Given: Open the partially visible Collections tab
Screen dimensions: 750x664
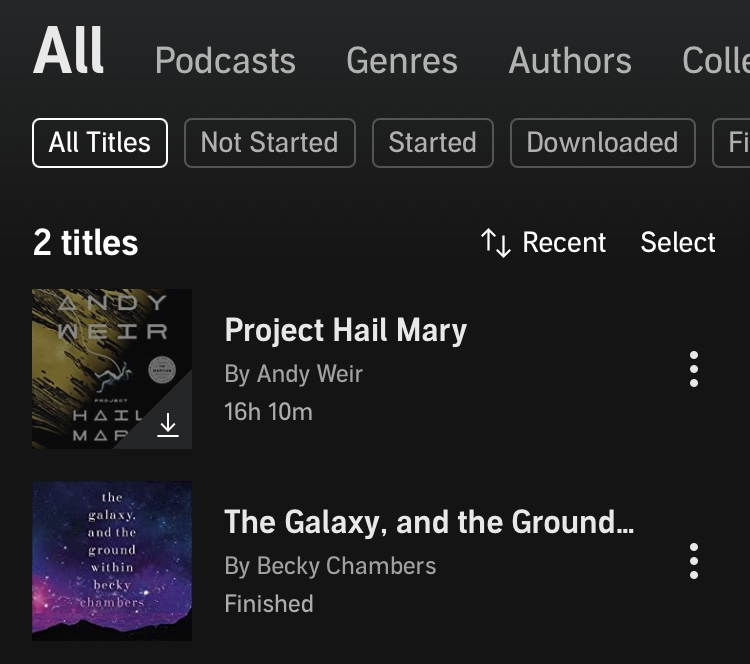Looking at the screenshot, I should coord(716,61).
